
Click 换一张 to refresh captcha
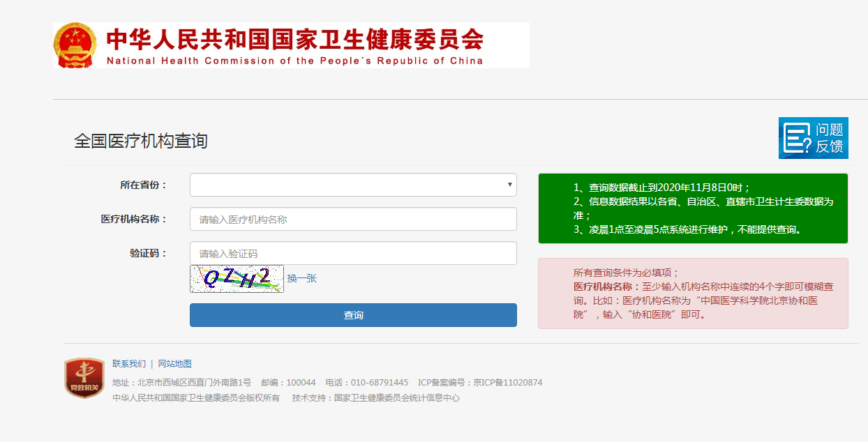tap(301, 278)
